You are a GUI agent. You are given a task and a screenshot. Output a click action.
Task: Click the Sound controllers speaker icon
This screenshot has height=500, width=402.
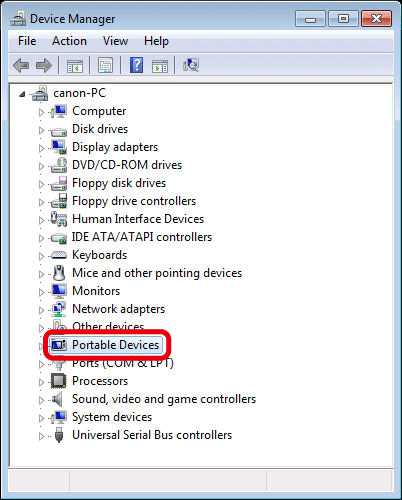tap(58, 399)
